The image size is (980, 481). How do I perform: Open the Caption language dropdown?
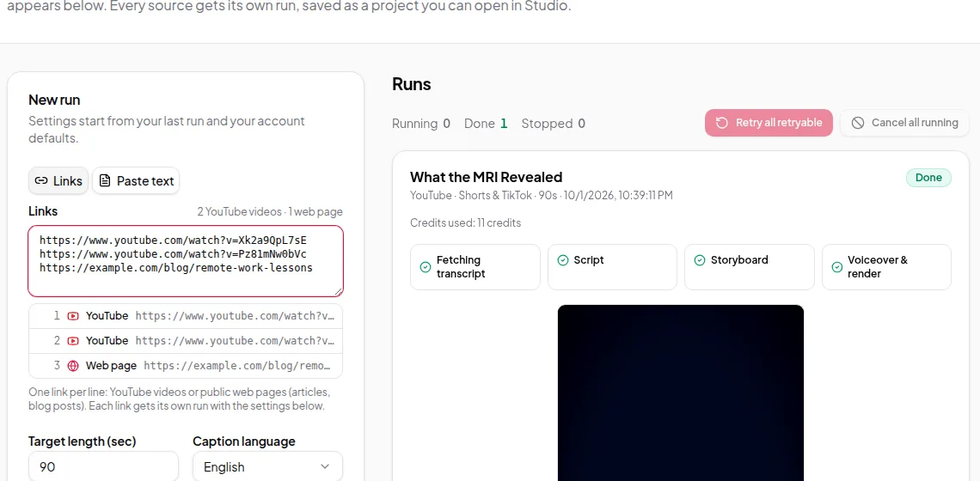pyautogui.click(x=267, y=466)
